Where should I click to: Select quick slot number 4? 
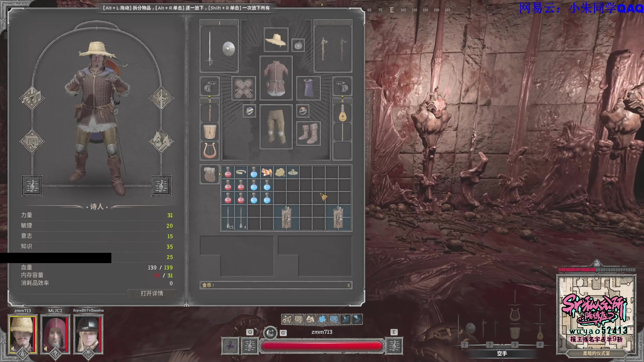pos(540,345)
